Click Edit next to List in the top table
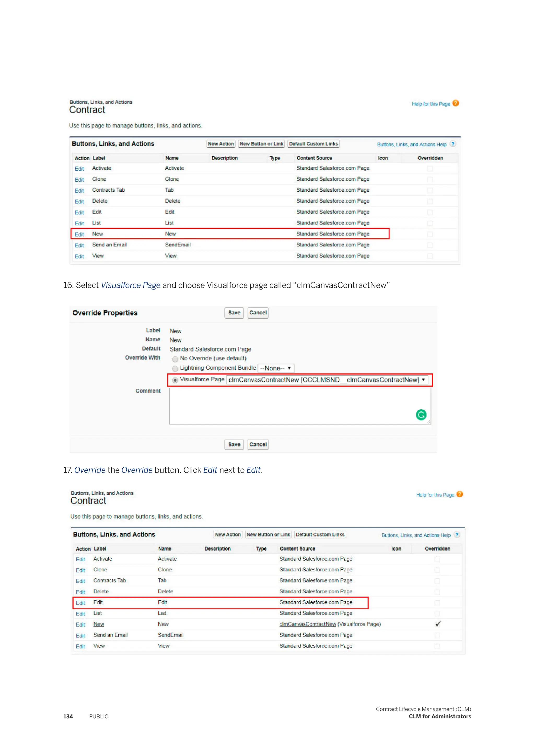The width and height of the screenshot is (535, 756). 79,223
